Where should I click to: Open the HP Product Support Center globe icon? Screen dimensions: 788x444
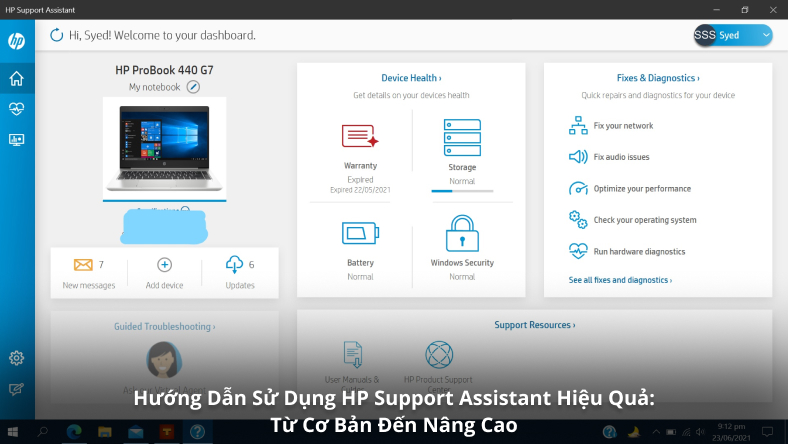pyautogui.click(x=439, y=354)
